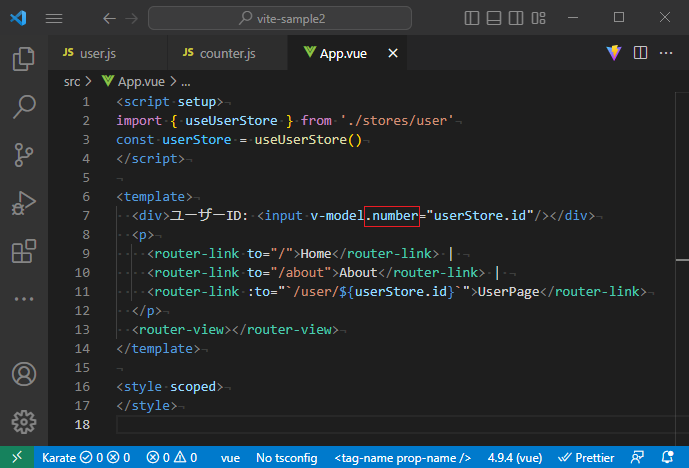Open the Run and Debug view
The height and width of the screenshot is (468, 689).
[x=24, y=203]
